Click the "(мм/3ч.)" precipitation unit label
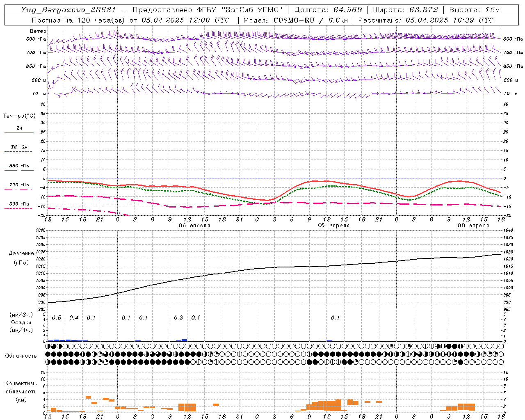The height and width of the screenshot is (420, 525). pyautogui.click(x=21, y=315)
